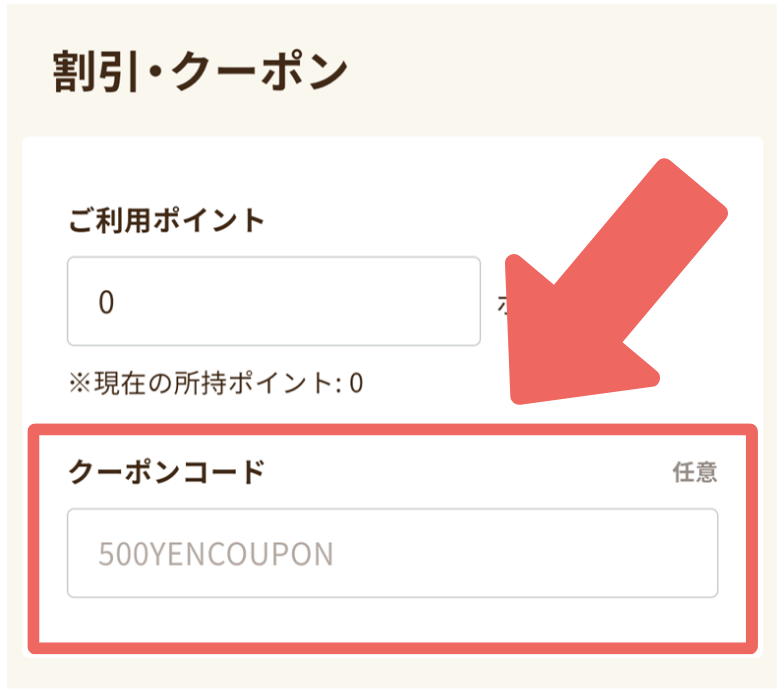Viewport: 783px width, 696px height.
Task: Click the 任意 optional tag
Action: pyautogui.click(x=694, y=472)
